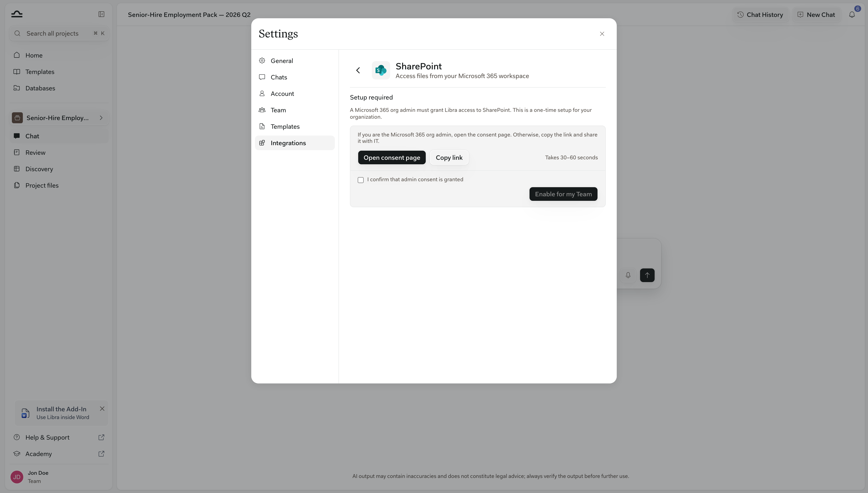Click the microphone icon in chat

[628, 275]
